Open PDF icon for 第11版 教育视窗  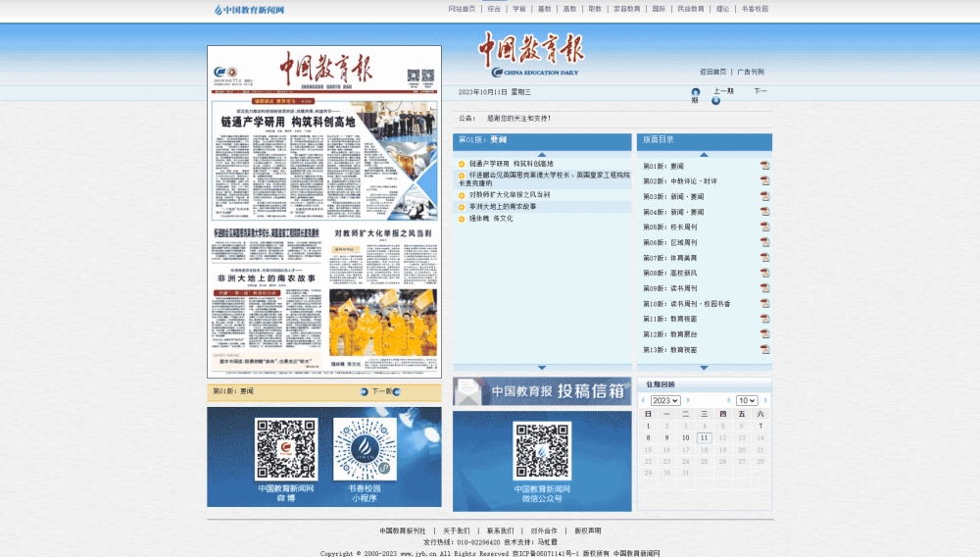[x=764, y=319]
